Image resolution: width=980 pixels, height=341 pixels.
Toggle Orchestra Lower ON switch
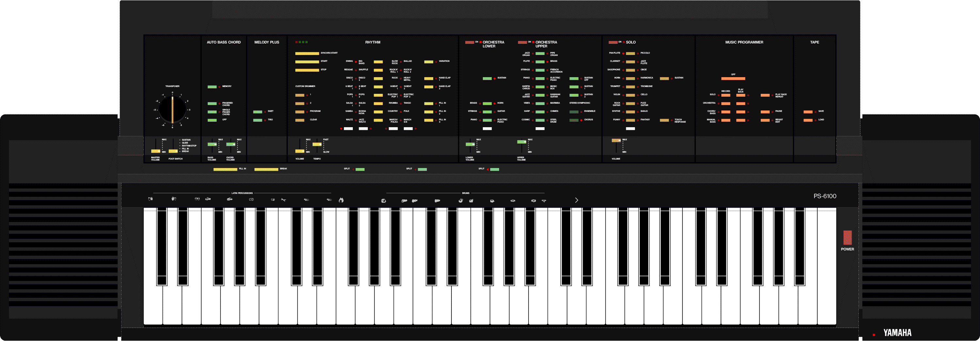tap(469, 42)
